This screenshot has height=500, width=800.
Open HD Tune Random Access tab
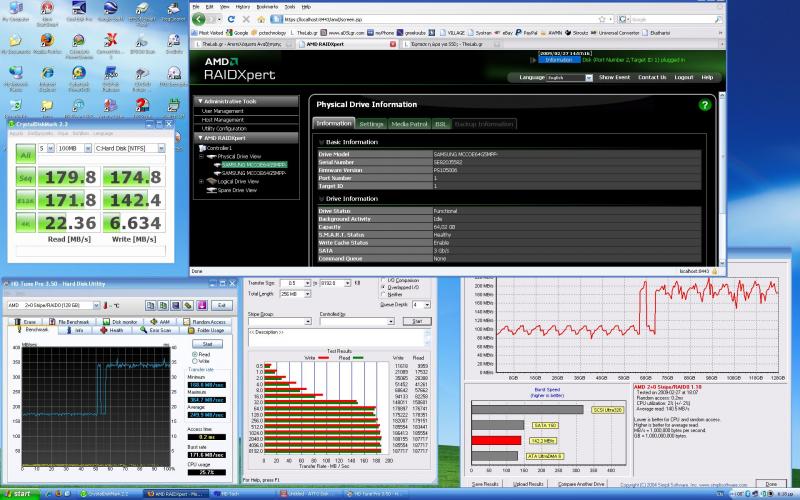[204, 322]
